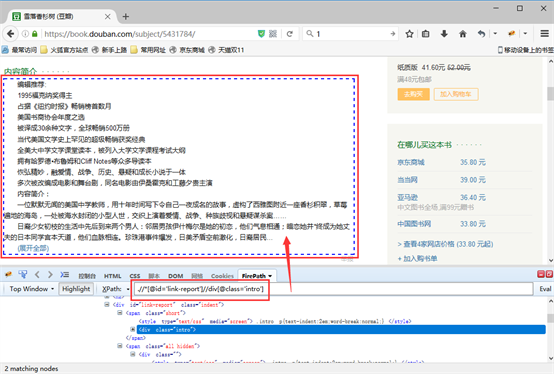Toggle the Highlight button in FirePath
Screen dimensions: 554x374
[76, 289]
